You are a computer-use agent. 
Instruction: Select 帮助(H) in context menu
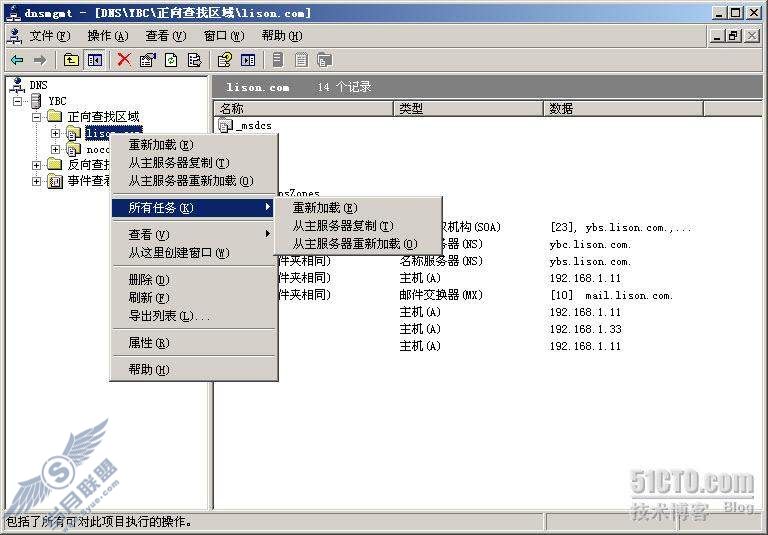click(193, 369)
